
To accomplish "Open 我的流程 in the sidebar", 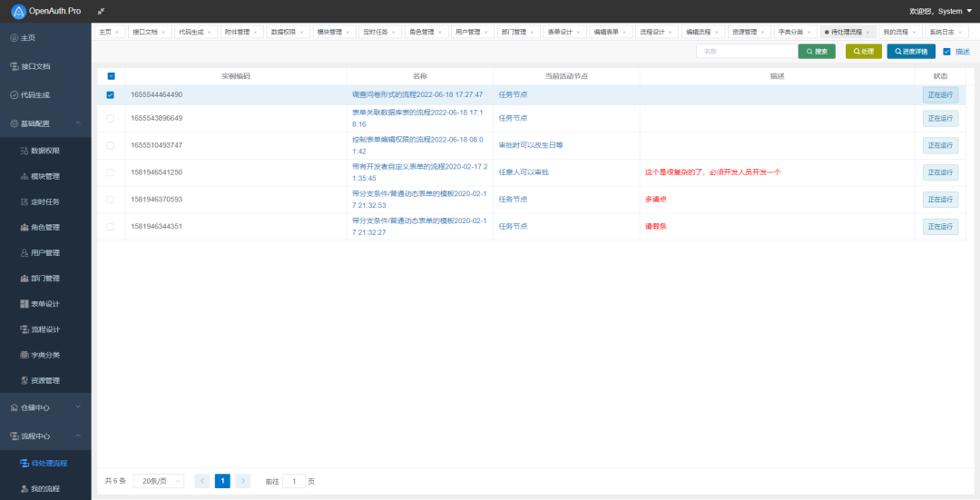I will point(45,489).
